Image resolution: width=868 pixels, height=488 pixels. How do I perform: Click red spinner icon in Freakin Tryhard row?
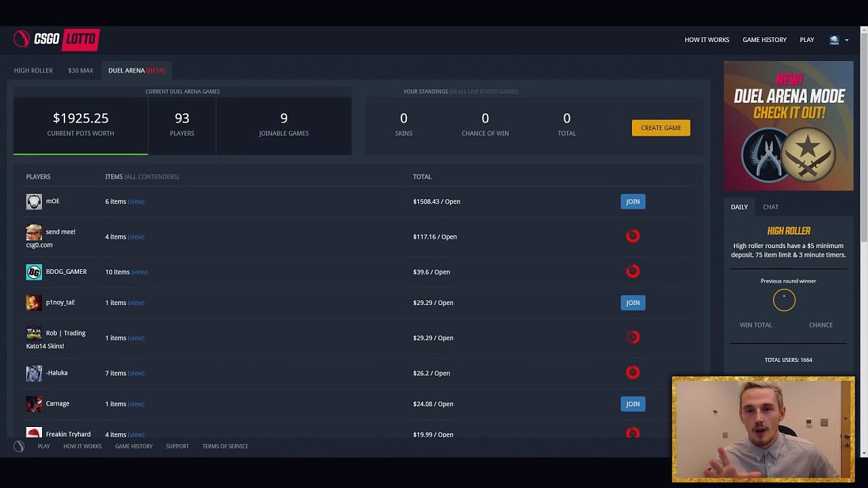(633, 432)
